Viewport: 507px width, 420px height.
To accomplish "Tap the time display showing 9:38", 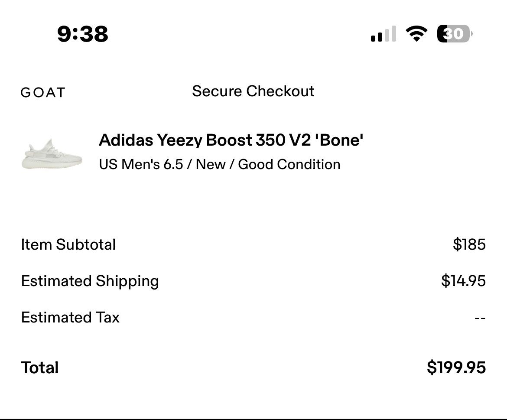I will (81, 35).
